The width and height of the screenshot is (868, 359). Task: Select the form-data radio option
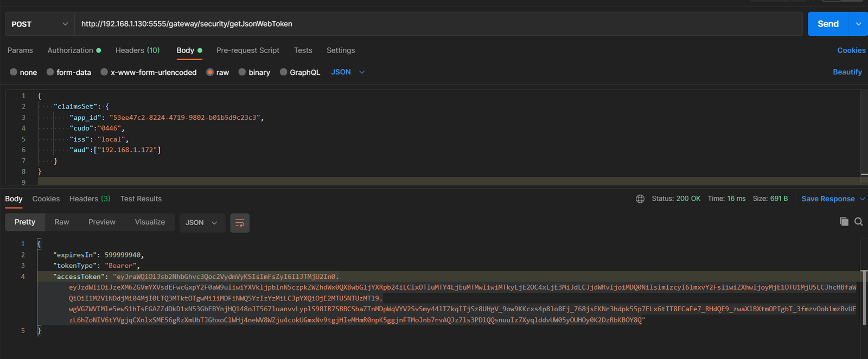[x=50, y=72]
